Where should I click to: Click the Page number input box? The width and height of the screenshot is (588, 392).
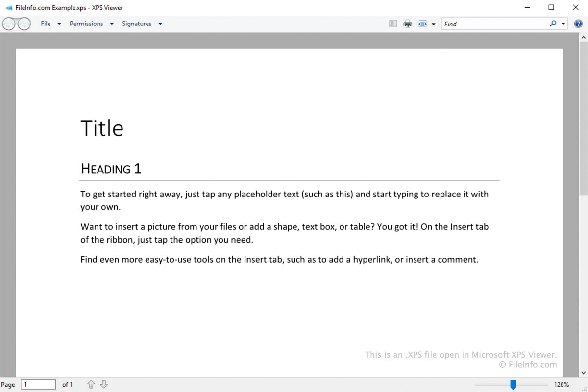[38, 385]
